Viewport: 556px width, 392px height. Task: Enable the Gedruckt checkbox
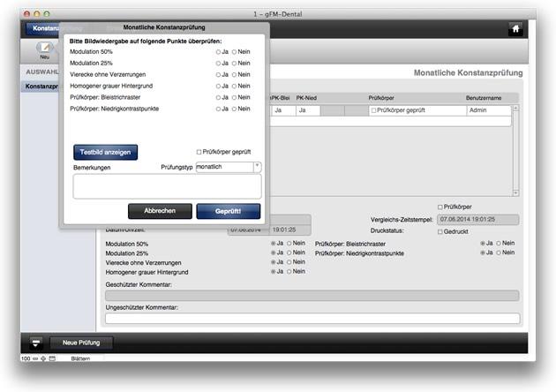[x=440, y=231]
